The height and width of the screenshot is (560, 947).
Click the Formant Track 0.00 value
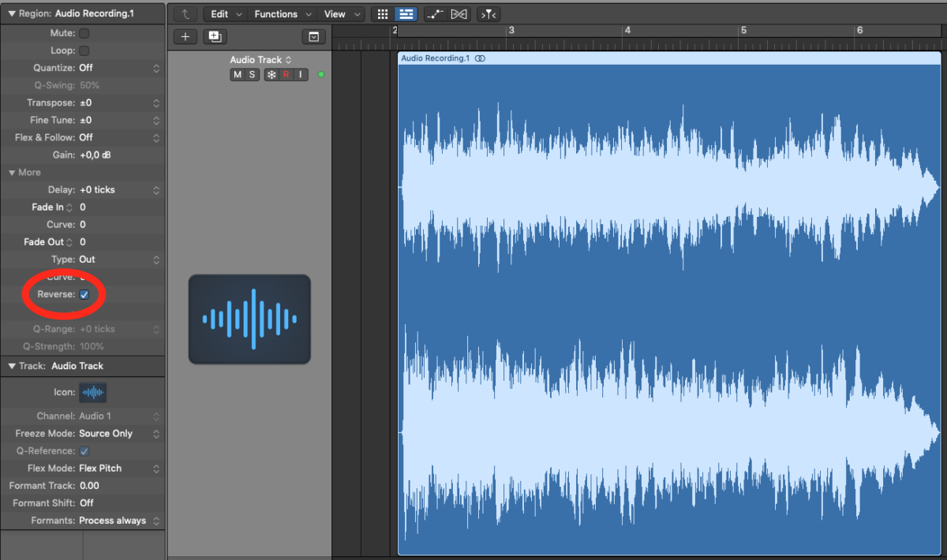89,486
